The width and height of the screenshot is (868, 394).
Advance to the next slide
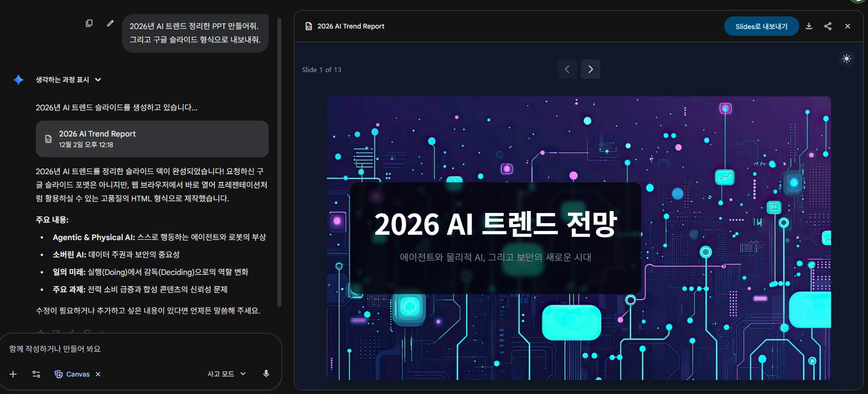(591, 69)
